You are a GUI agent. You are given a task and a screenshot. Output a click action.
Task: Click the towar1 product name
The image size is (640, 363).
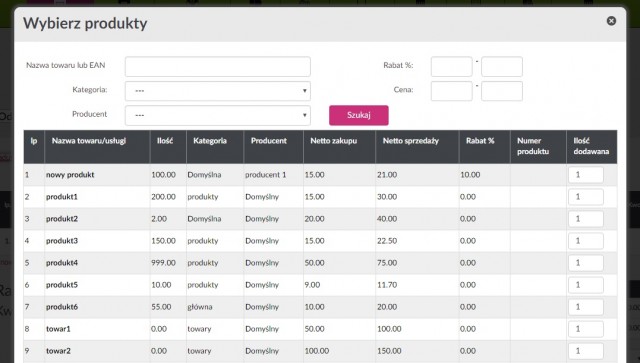click(x=58, y=329)
